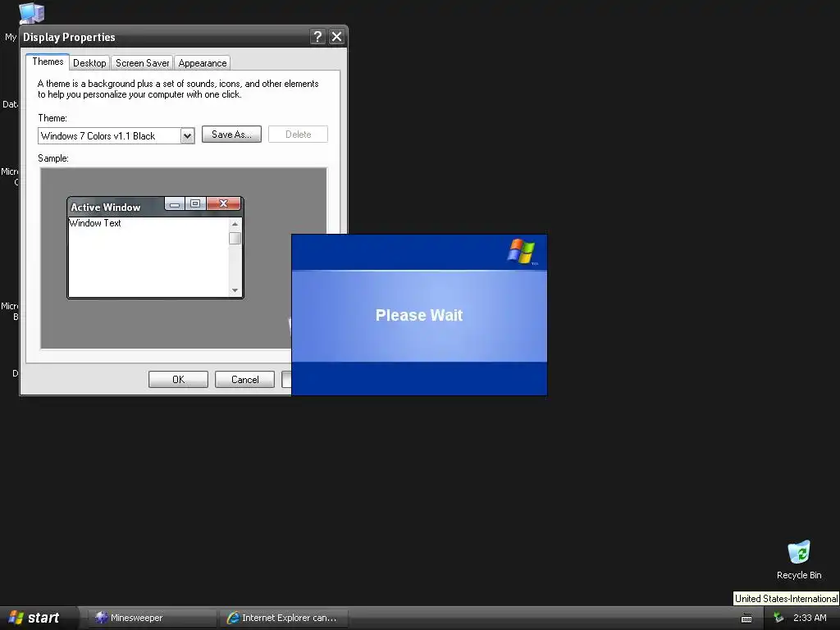Viewport: 840px width, 630px height.
Task: Click the network connection tray icon
Action: pos(778,618)
